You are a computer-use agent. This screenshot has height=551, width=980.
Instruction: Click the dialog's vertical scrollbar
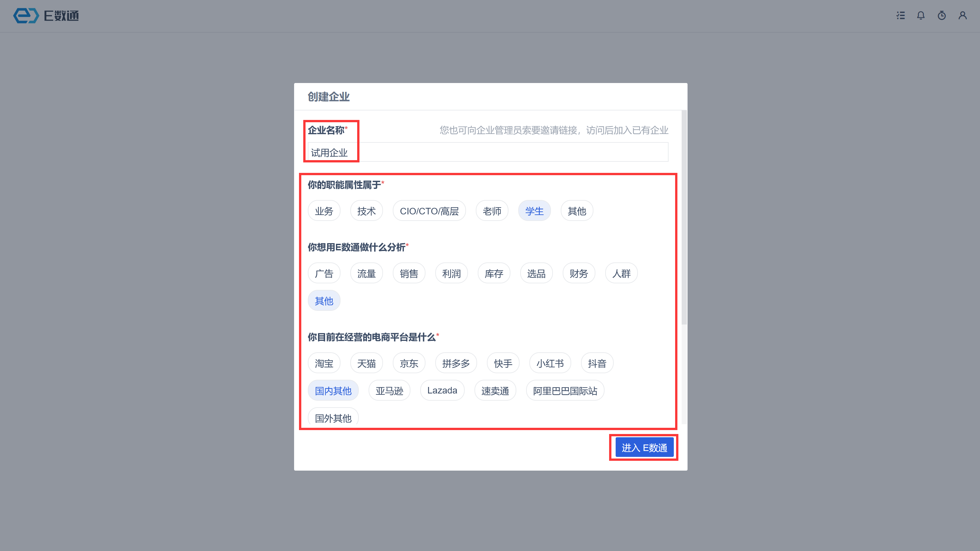tap(684, 217)
